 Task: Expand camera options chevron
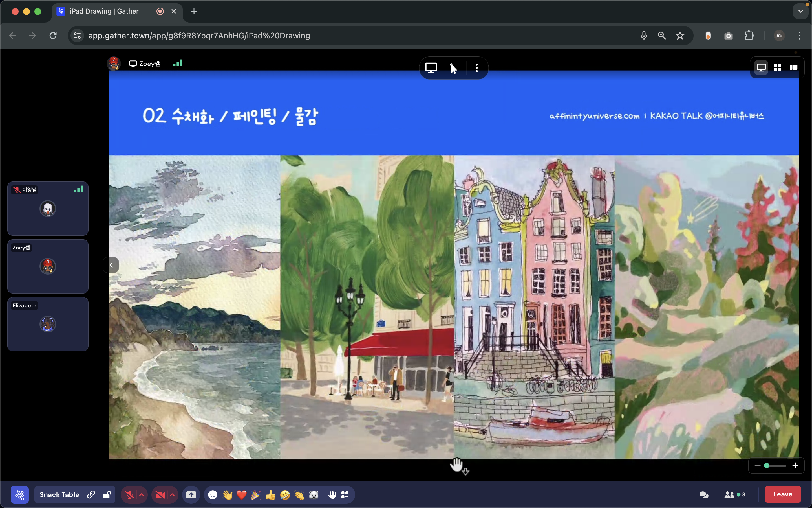pos(173,494)
